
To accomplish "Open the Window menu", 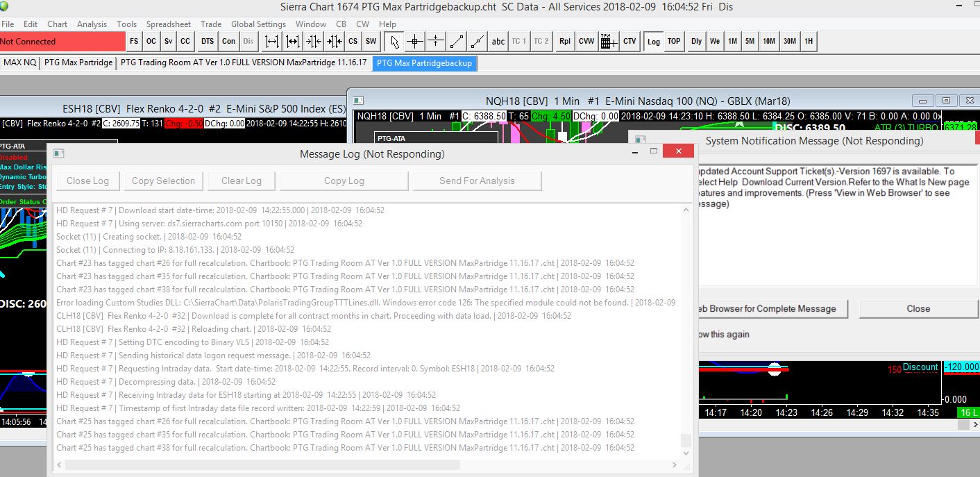I will coord(311,24).
